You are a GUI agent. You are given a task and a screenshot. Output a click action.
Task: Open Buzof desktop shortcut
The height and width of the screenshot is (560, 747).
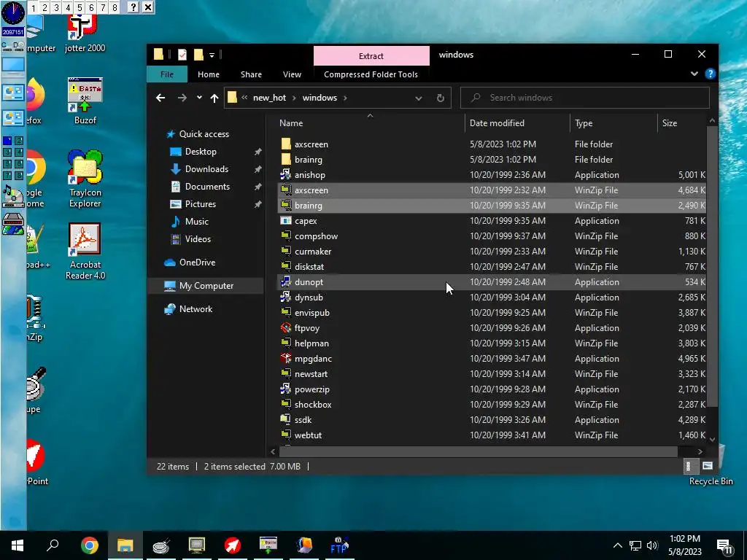pyautogui.click(x=85, y=101)
